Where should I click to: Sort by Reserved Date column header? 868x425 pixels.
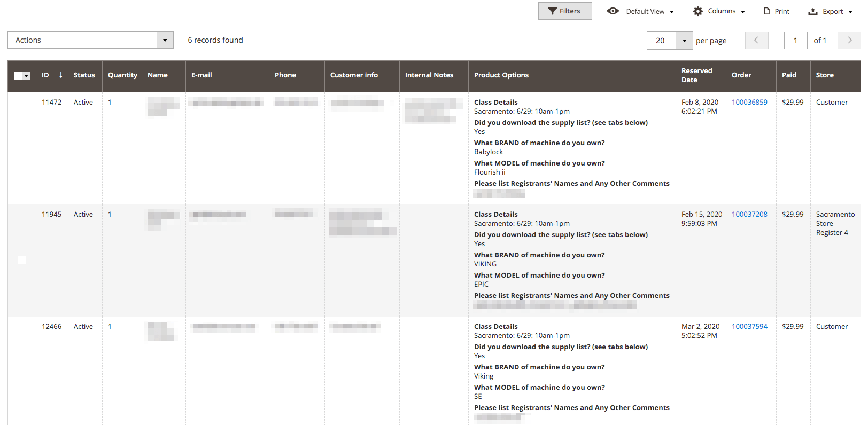point(696,75)
